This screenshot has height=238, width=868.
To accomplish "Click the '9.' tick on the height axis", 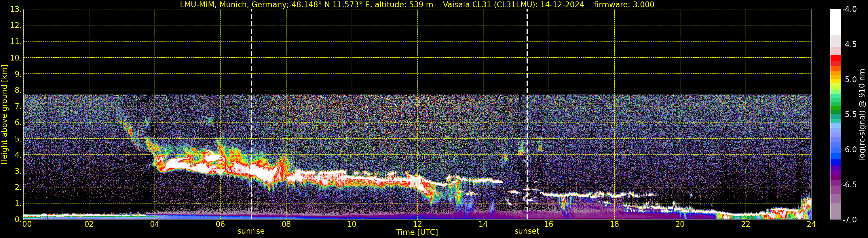I will click(x=18, y=74).
